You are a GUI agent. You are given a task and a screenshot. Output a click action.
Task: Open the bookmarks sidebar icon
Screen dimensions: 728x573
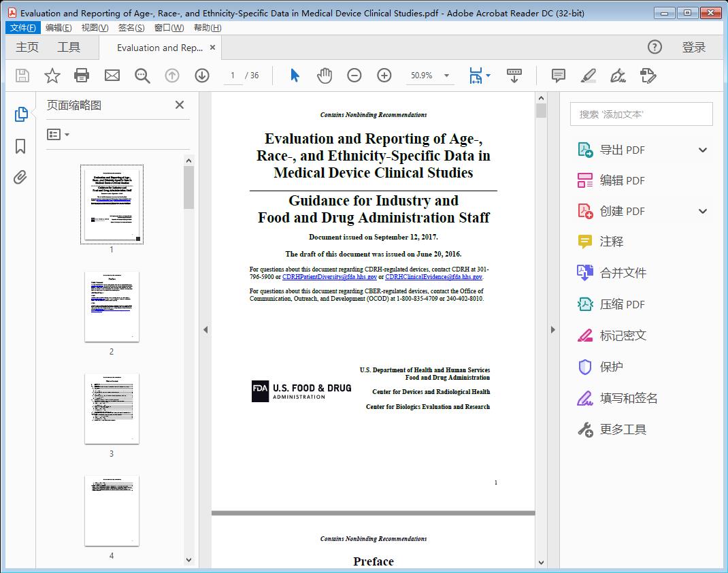click(x=20, y=146)
